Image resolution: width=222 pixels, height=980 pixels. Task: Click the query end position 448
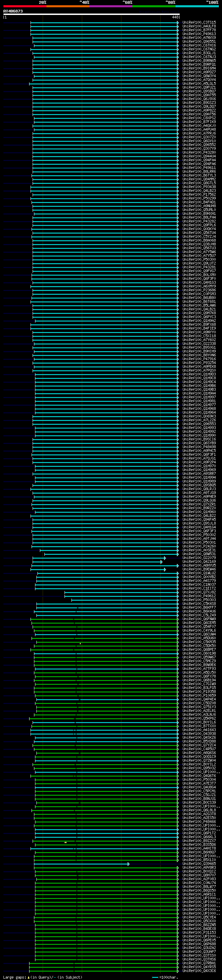point(175,17)
